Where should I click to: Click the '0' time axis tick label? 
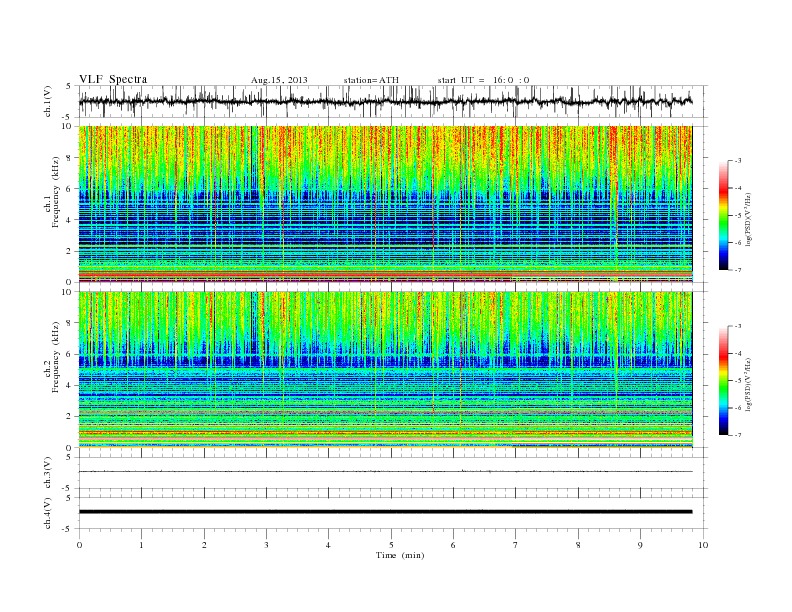point(79,545)
